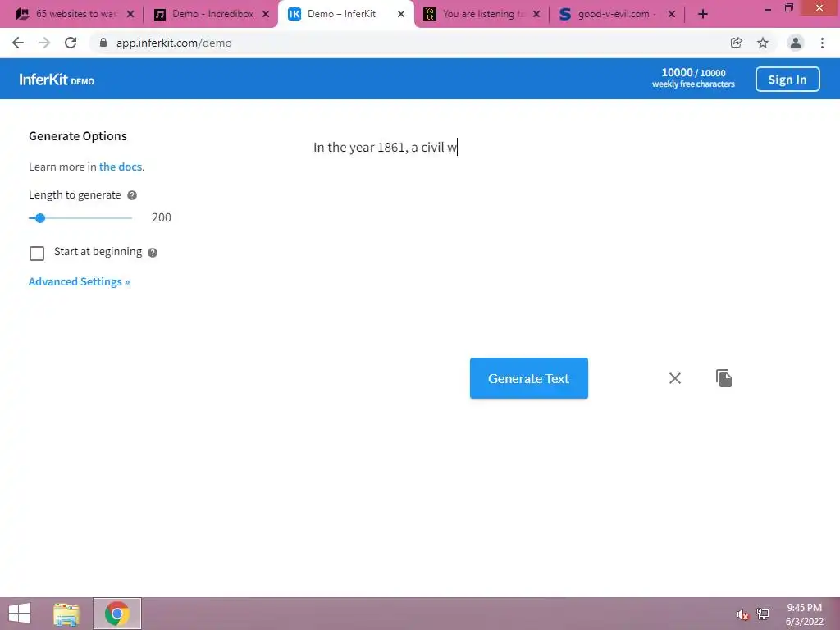Close the Demo - Incredibox tab

coord(266,14)
